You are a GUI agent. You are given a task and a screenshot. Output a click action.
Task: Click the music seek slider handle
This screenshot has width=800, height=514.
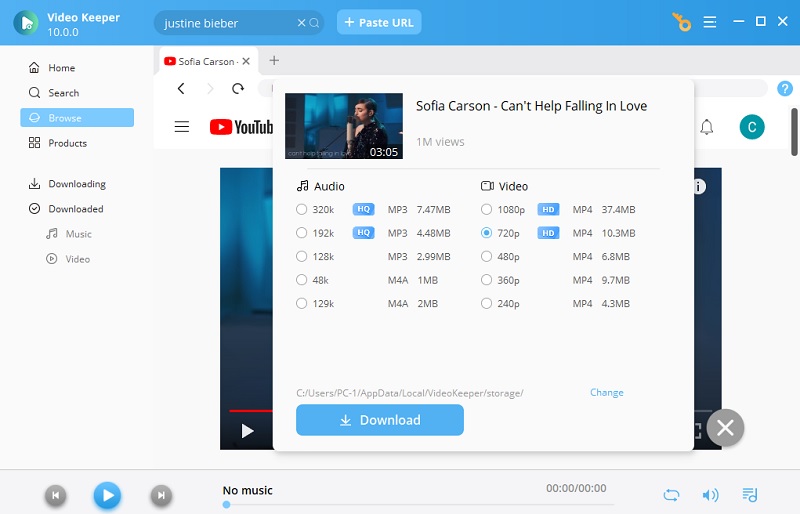click(226, 505)
